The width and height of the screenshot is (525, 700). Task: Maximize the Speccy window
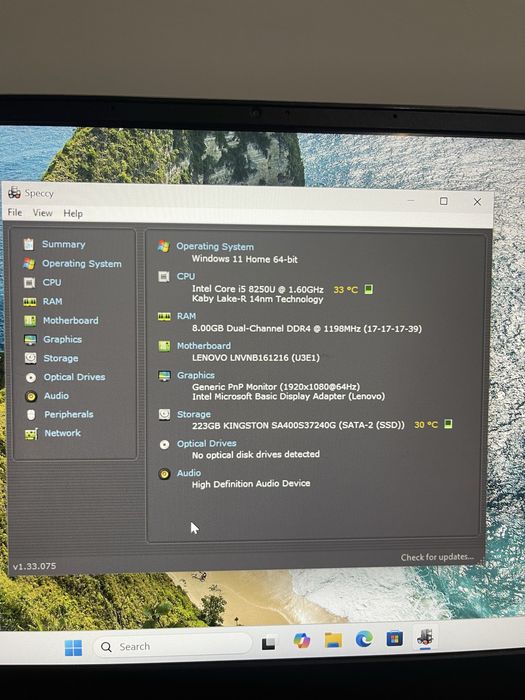click(x=444, y=201)
